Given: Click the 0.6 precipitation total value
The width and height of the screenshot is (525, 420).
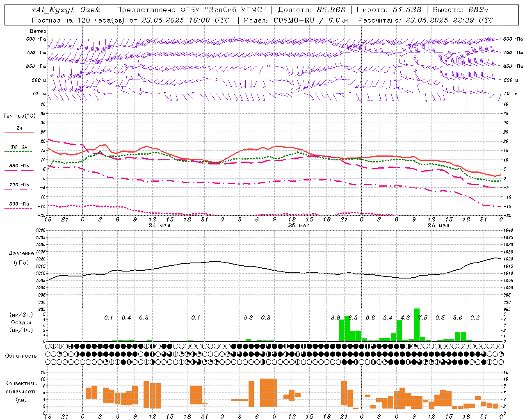Looking at the screenshot, I should (370, 318).
